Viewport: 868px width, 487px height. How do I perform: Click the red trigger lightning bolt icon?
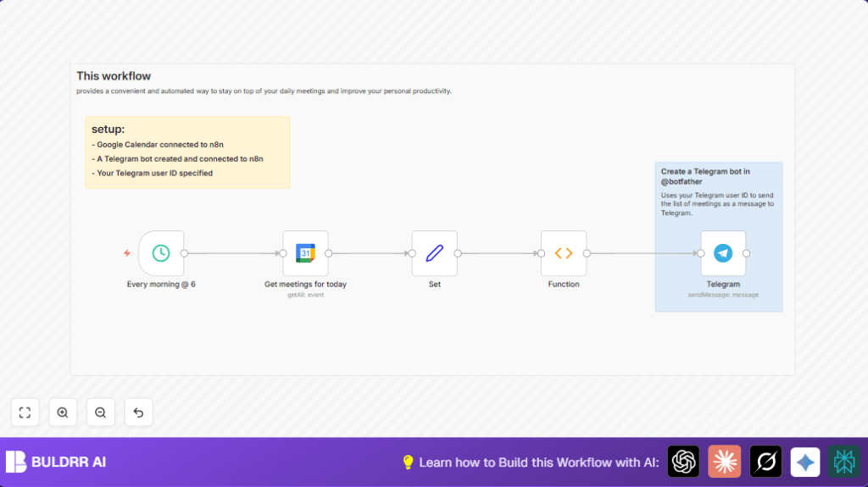(x=127, y=253)
